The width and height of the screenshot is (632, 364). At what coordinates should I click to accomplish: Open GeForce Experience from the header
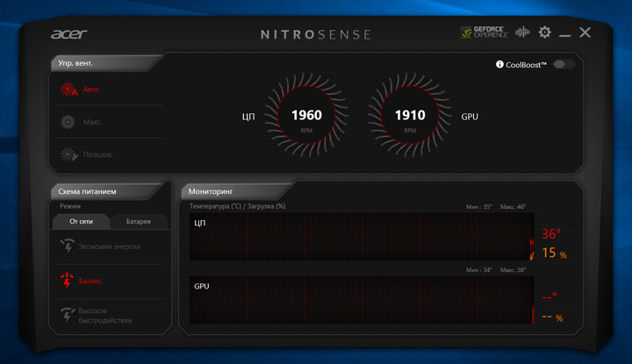483,32
